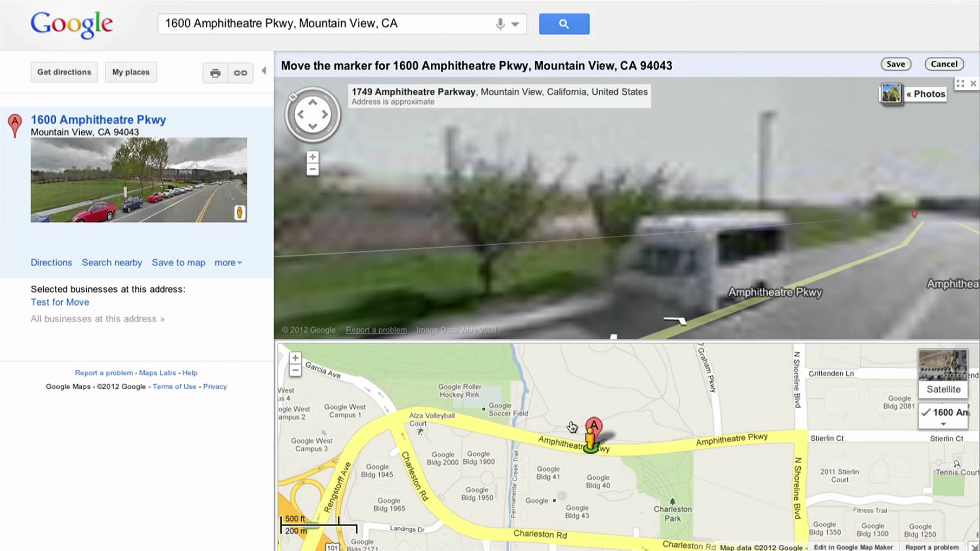
Task: Zoom in street view plus button
Action: tap(312, 157)
